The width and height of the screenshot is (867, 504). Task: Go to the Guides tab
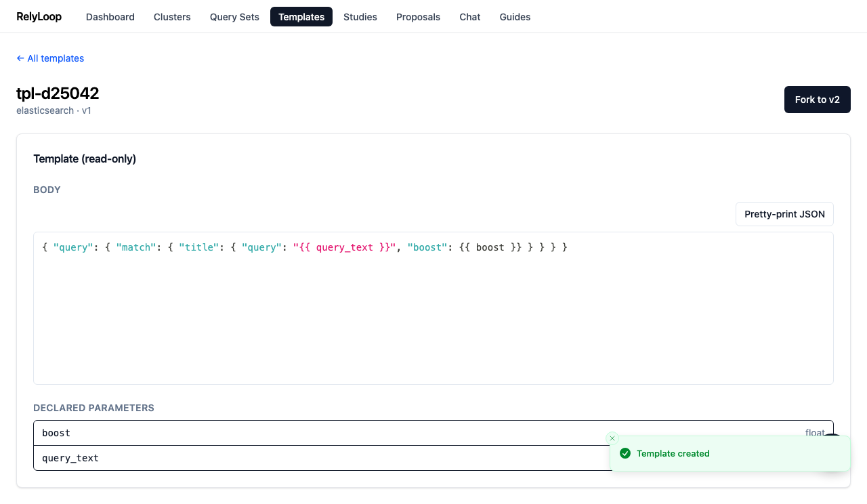pos(515,17)
